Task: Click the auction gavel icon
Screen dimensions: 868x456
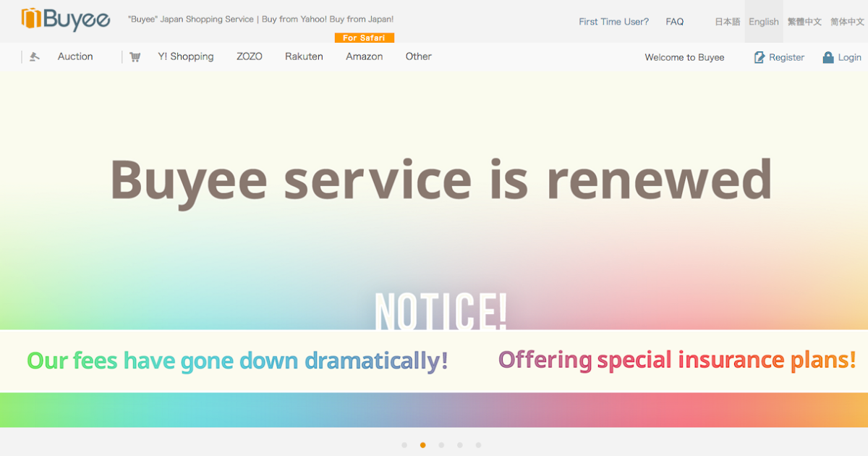Action: tap(35, 57)
